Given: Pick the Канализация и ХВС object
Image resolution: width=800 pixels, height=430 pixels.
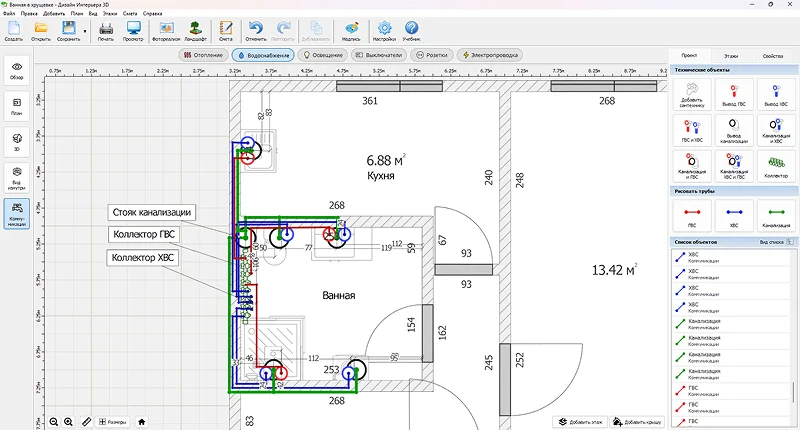Looking at the screenshot, I should tap(776, 131).
